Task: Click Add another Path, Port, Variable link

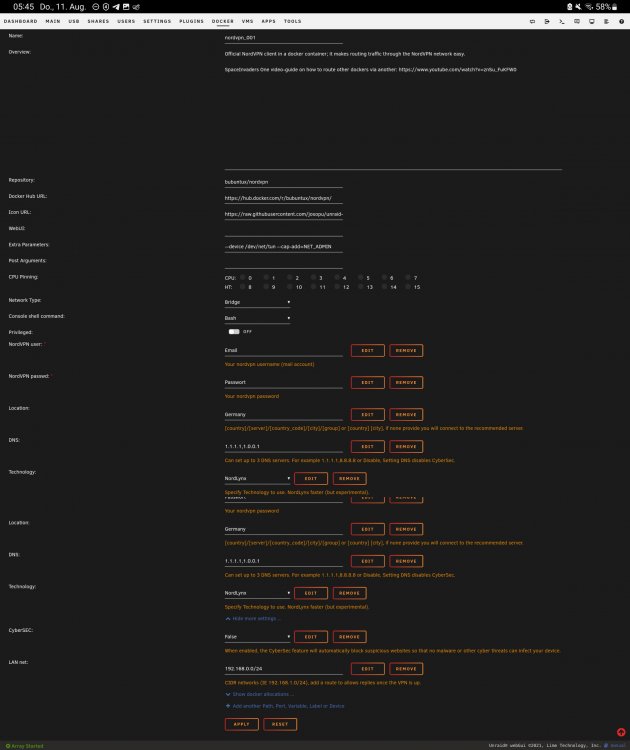Action: (x=285, y=706)
